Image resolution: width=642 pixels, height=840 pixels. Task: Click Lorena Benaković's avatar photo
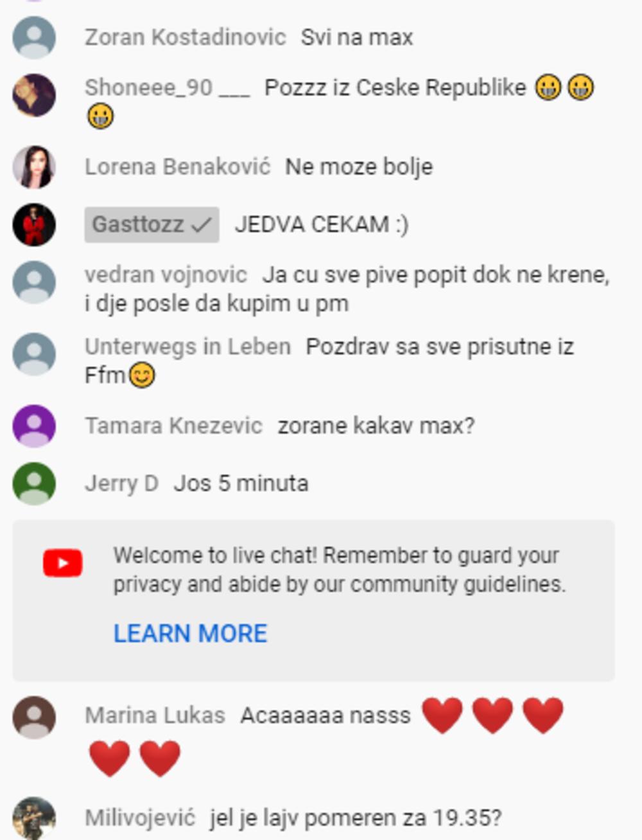pos(34,167)
